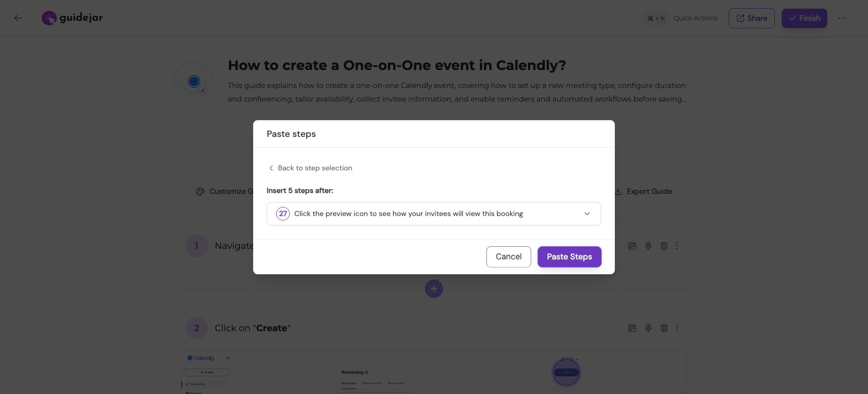Screen dimensions: 868x394
Task: Click the Paste Steps button
Action: (569, 257)
